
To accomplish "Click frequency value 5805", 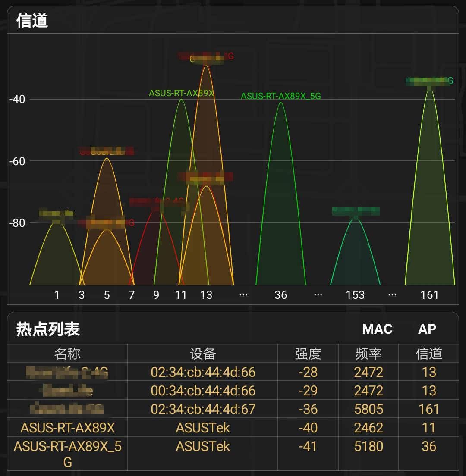I will coord(368,409).
